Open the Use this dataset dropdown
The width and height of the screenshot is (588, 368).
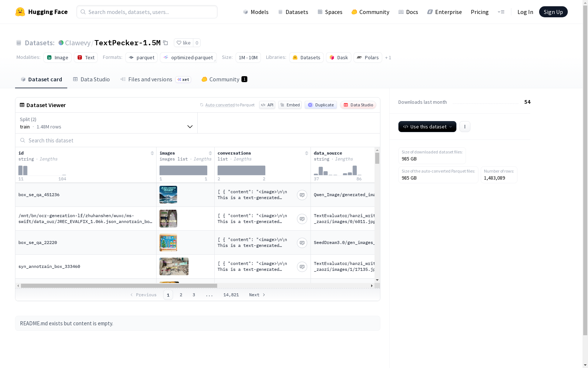click(427, 127)
